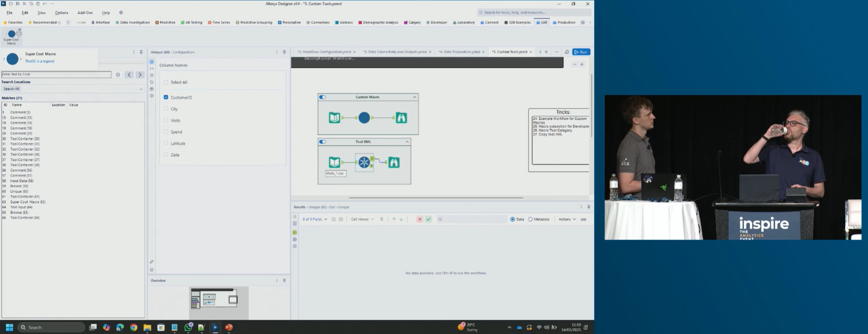Viewport: 868px width, 334px height.
Task: Open the Options menu
Action: (x=62, y=13)
